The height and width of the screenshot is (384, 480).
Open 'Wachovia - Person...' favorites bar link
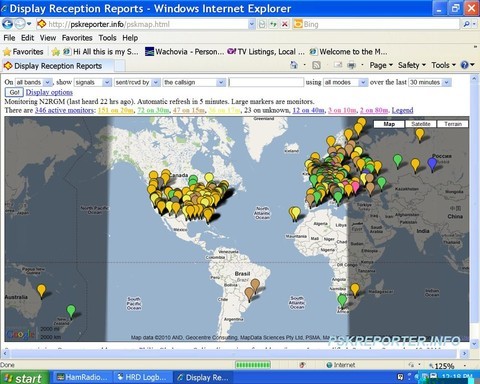click(x=184, y=52)
